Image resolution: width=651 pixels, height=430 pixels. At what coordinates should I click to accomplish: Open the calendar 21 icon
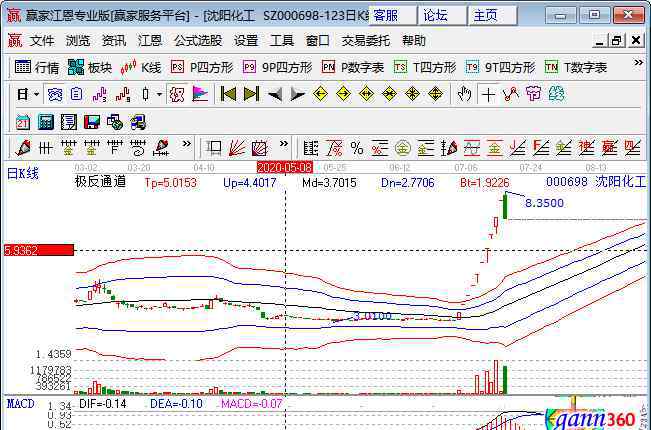click(22, 122)
